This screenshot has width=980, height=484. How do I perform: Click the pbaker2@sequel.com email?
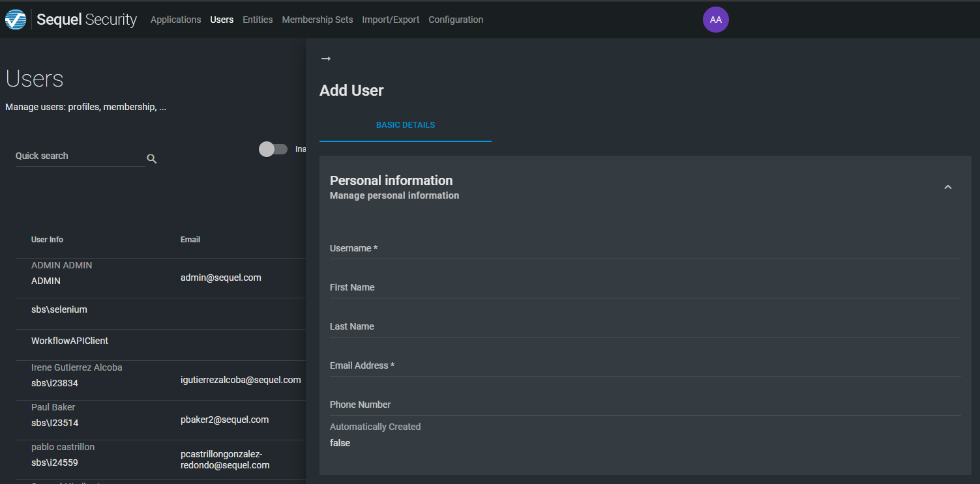click(224, 420)
